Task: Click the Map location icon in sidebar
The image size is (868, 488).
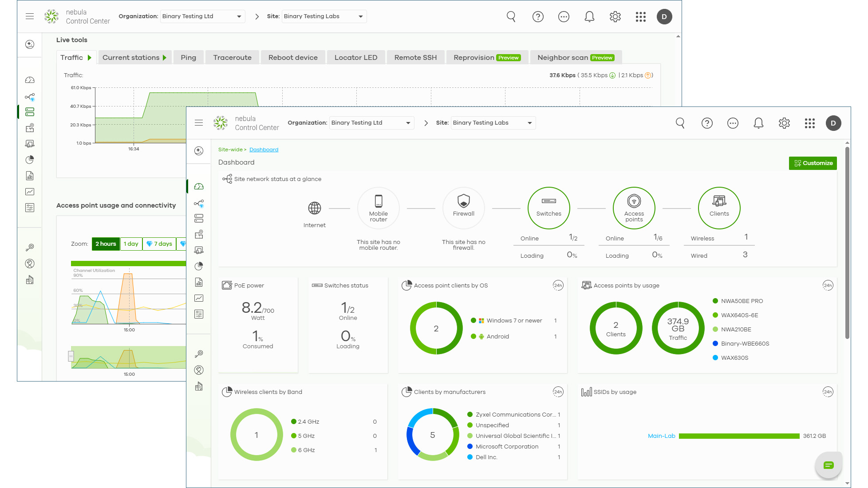Action: coord(198,234)
